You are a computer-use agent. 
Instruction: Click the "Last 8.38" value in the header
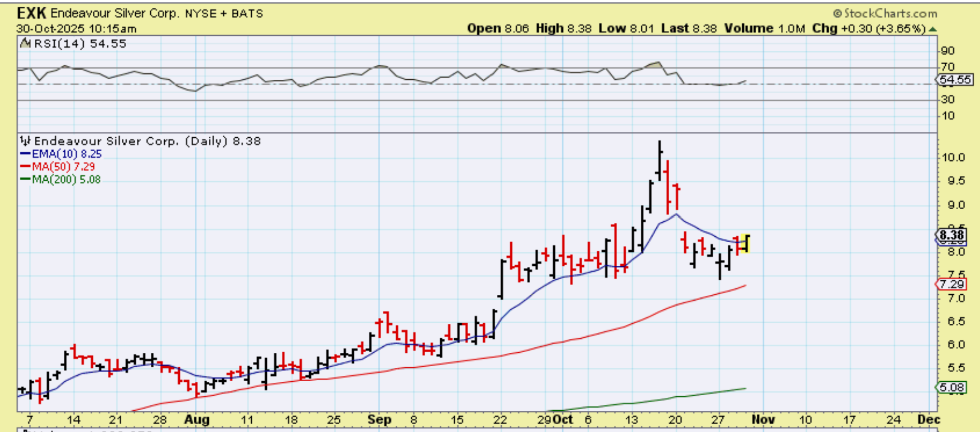pos(689,29)
